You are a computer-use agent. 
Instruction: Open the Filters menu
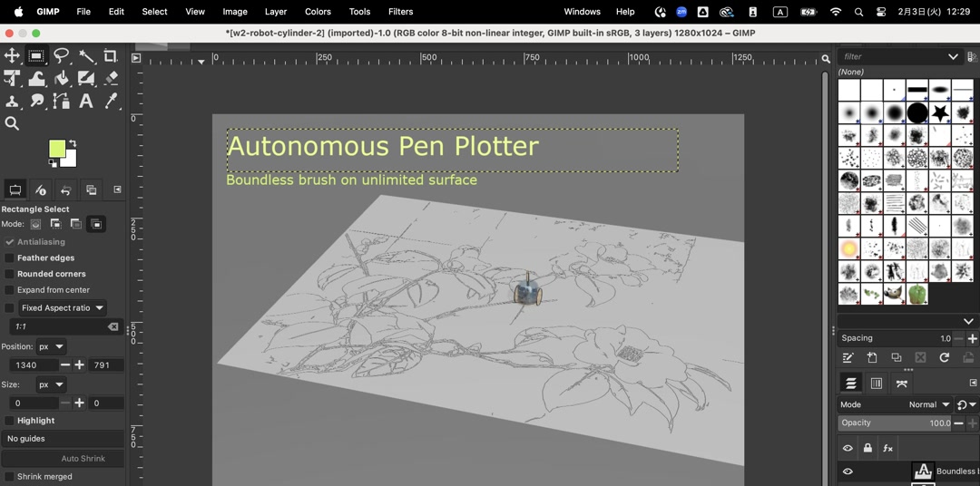(x=400, y=11)
